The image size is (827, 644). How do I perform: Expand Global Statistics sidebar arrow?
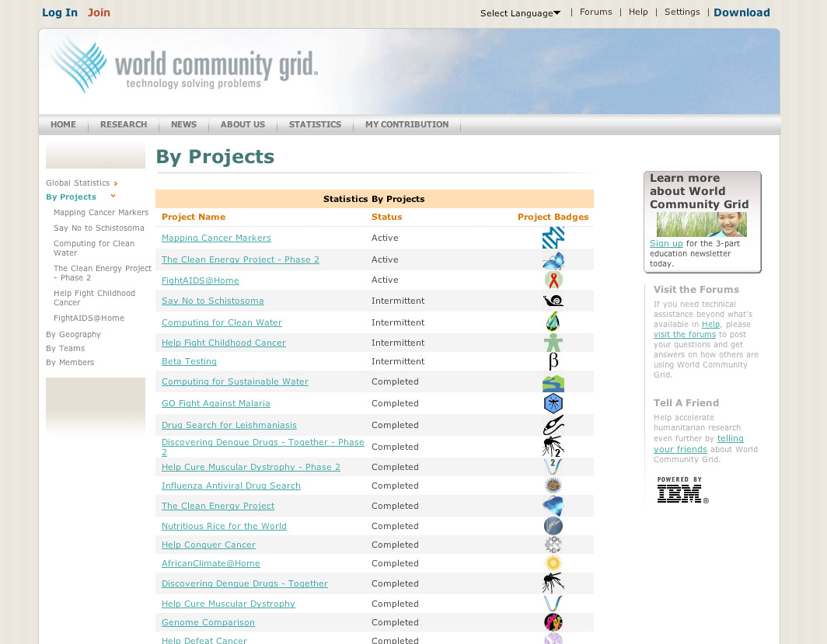coord(116,183)
